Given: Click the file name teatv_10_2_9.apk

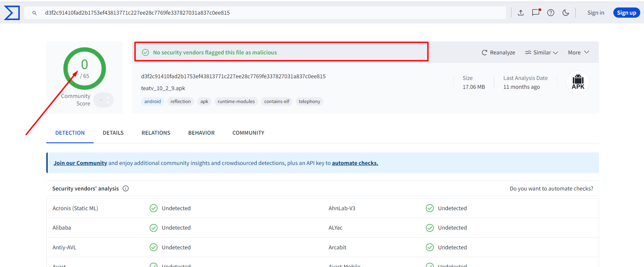Looking at the screenshot, I should point(163,88).
